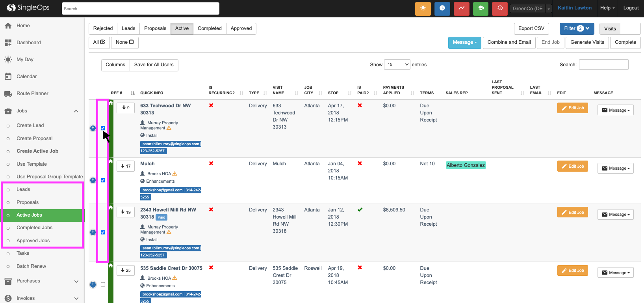Click the table Search input box

coord(603,65)
